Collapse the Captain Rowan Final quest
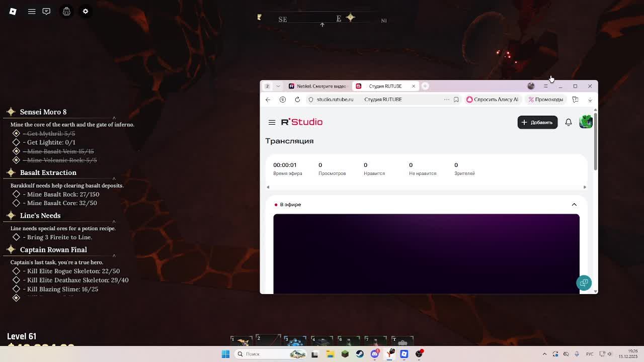644x362 pixels. pyautogui.click(x=114, y=256)
